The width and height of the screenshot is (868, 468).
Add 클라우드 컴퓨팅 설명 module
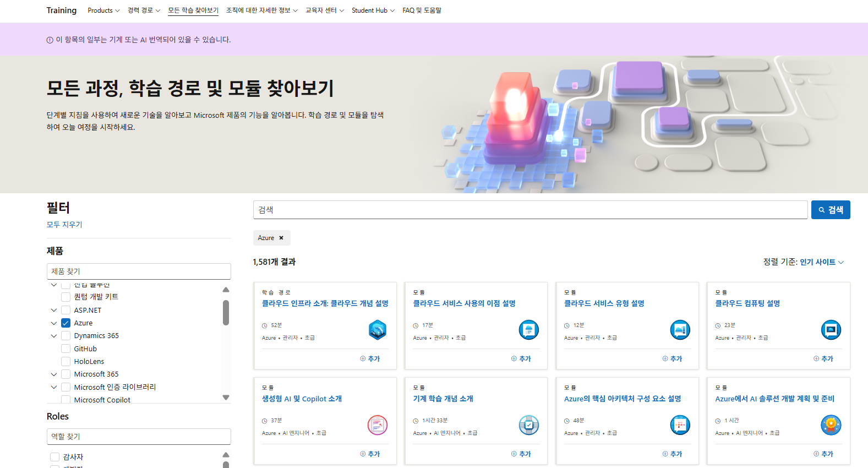[823, 358]
